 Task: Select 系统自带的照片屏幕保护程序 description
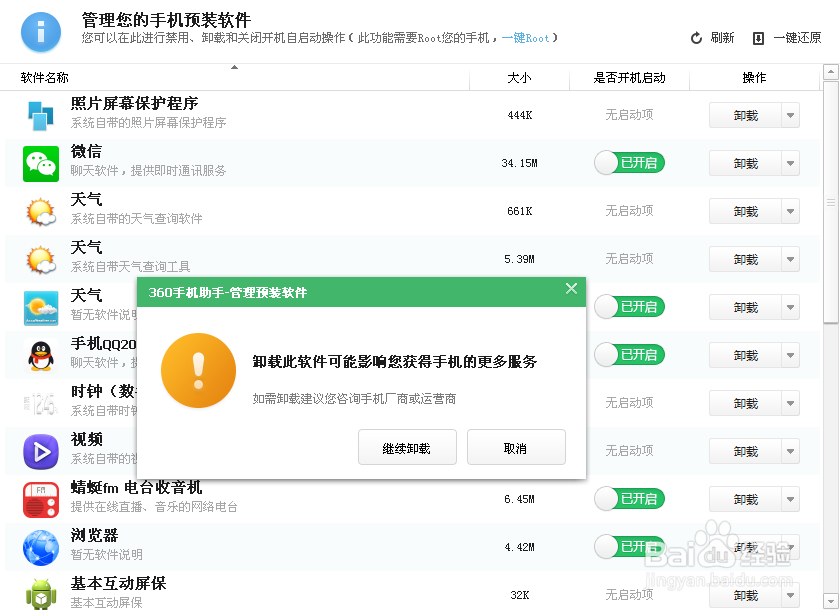tap(148, 123)
